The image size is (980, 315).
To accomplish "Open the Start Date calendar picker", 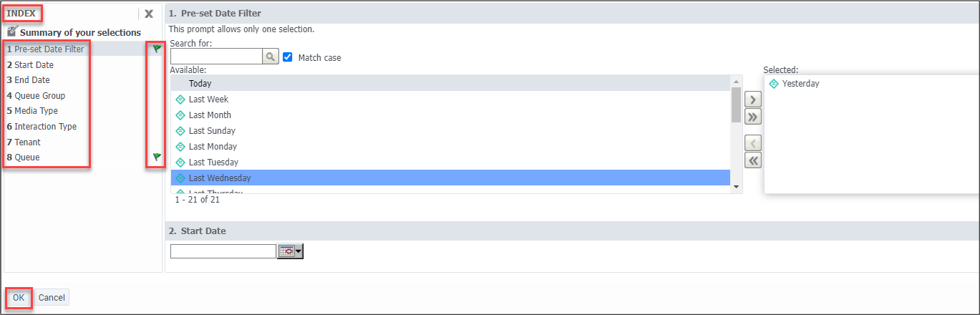I will coord(290,251).
